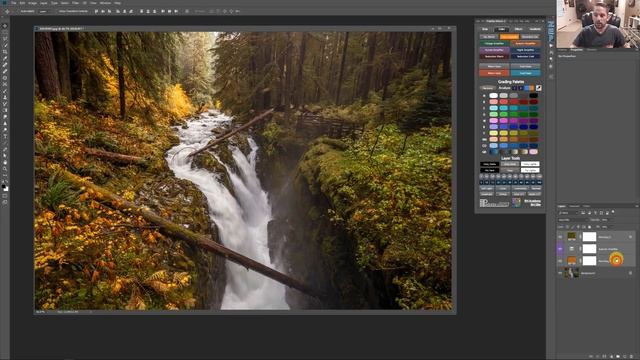Select the Move tool in the toolbox
Image resolution: width=640 pixels, height=360 pixels.
click(4, 25)
